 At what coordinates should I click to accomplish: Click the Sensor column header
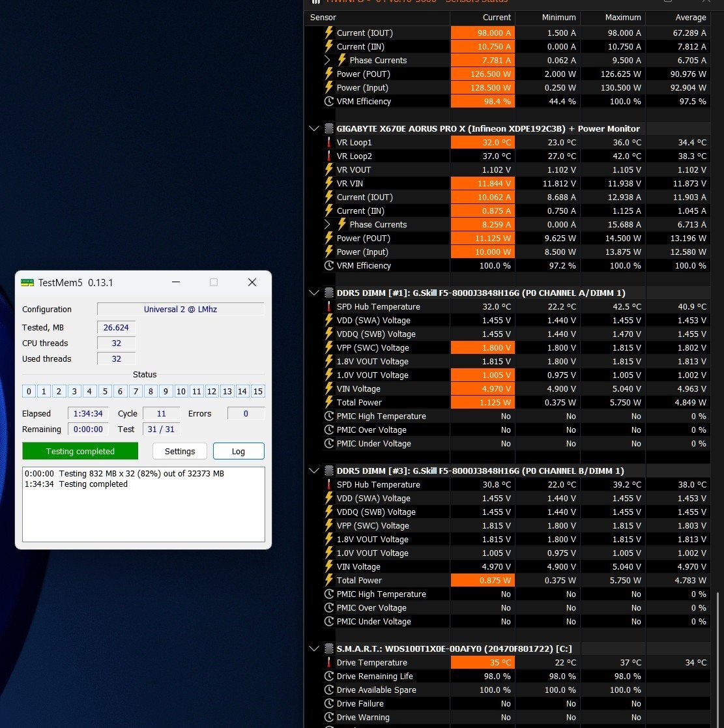tap(377, 18)
